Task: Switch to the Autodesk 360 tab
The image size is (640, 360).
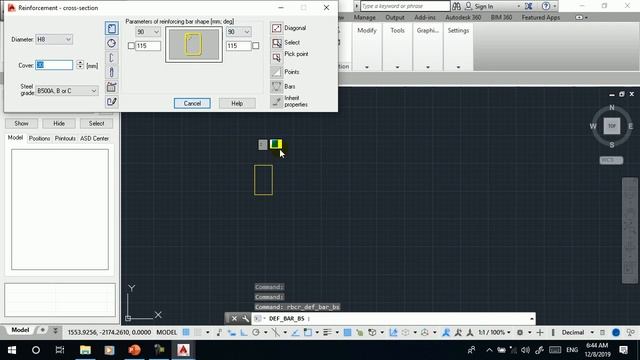Action: coord(463,18)
